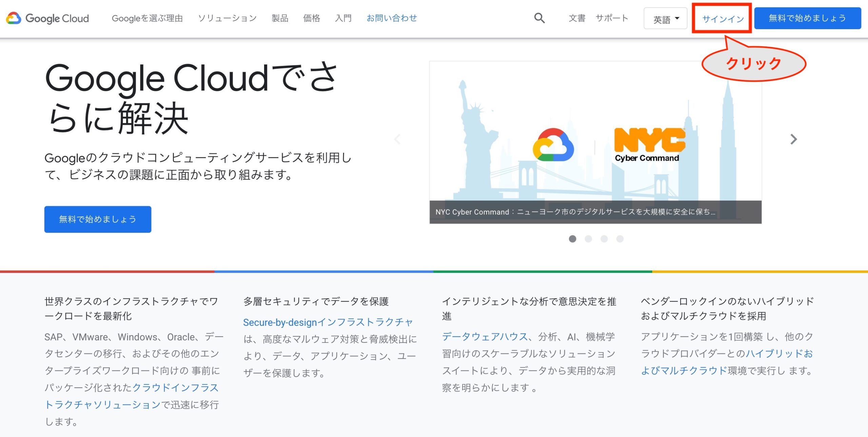Image resolution: width=868 pixels, height=437 pixels.
Task: Click the Google Cloud logo
Action: pyautogui.click(x=47, y=18)
